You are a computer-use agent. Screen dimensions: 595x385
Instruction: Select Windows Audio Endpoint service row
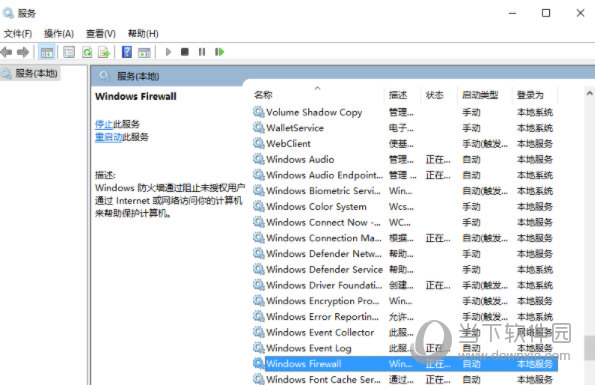click(405, 175)
